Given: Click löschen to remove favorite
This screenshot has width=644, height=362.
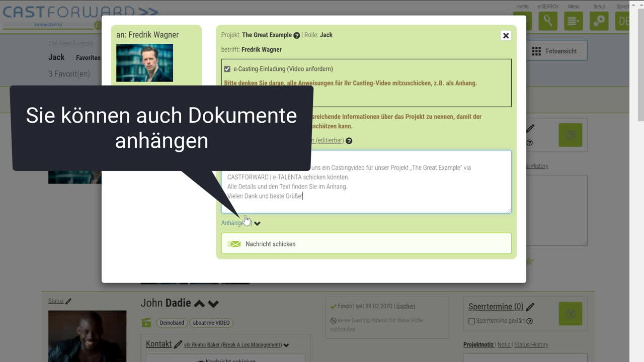Looking at the screenshot, I should click(x=406, y=306).
